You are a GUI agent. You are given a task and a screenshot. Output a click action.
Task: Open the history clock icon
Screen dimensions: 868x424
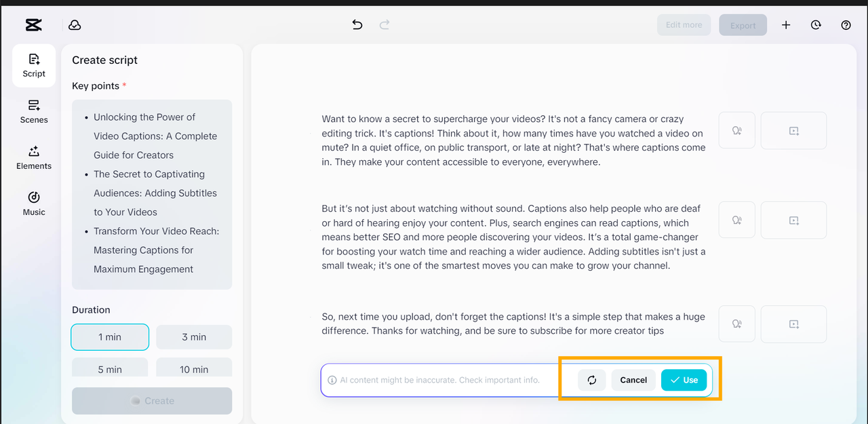tap(816, 25)
